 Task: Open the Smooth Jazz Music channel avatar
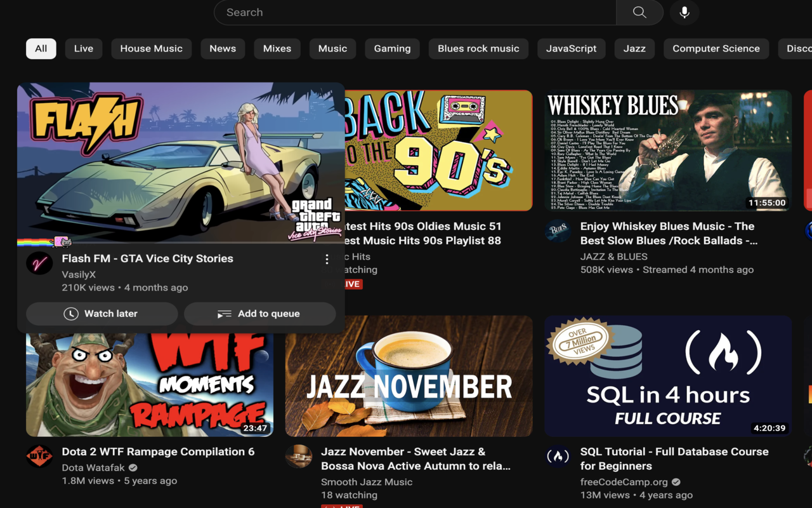[x=298, y=456]
